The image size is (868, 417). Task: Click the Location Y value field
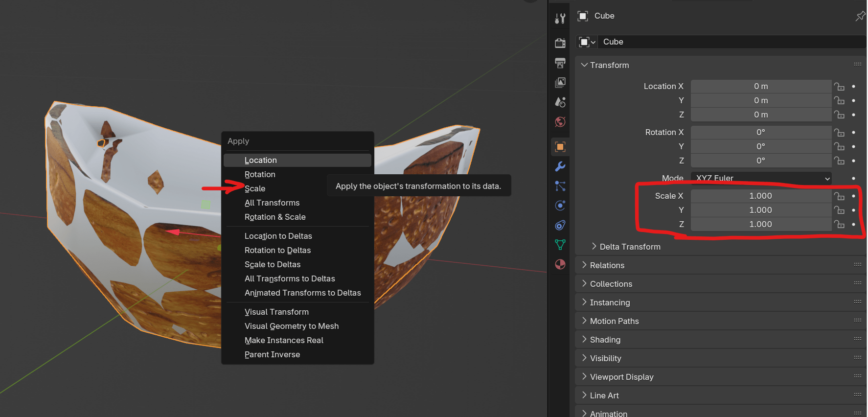point(761,100)
